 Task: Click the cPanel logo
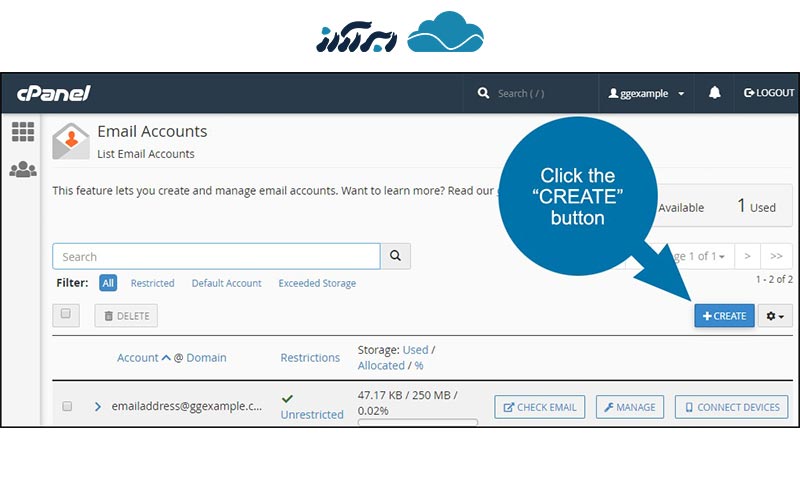click(54, 93)
